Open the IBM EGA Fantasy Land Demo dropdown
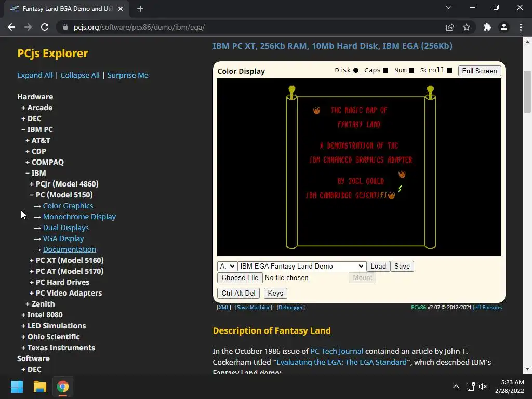Image resolution: width=532 pixels, height=399 pixels. click(302, 266)
